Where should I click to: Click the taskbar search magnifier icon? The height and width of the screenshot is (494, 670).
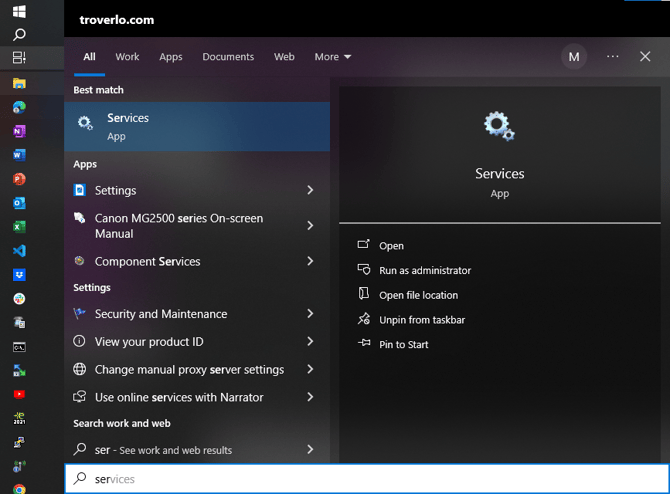tap(19, 34)
